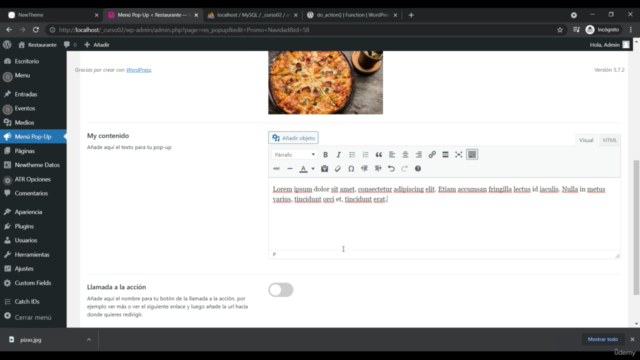Insert or edit link icon
The image size is (640, 360).
click(x=432, y=155)
